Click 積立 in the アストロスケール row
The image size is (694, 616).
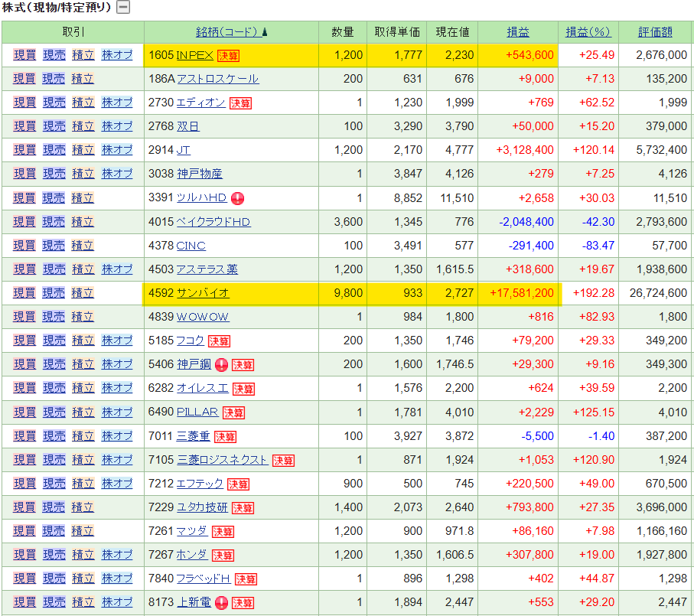click(83, 79)
